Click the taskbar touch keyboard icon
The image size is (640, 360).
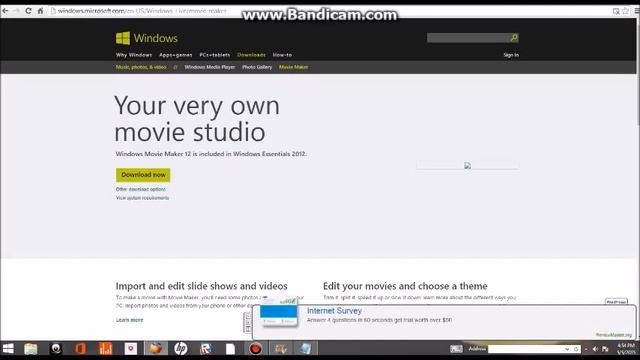coord(456,349)
